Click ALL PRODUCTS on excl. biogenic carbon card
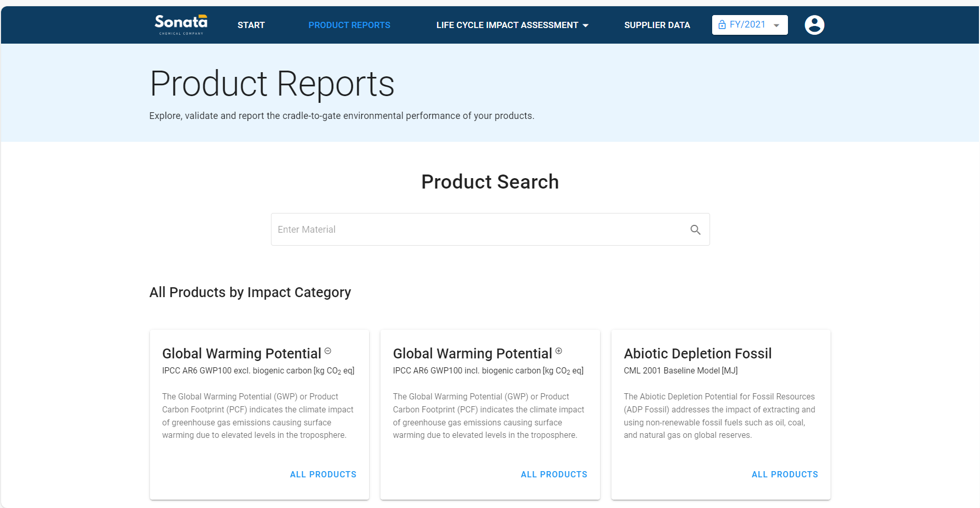 click(323, 474)
